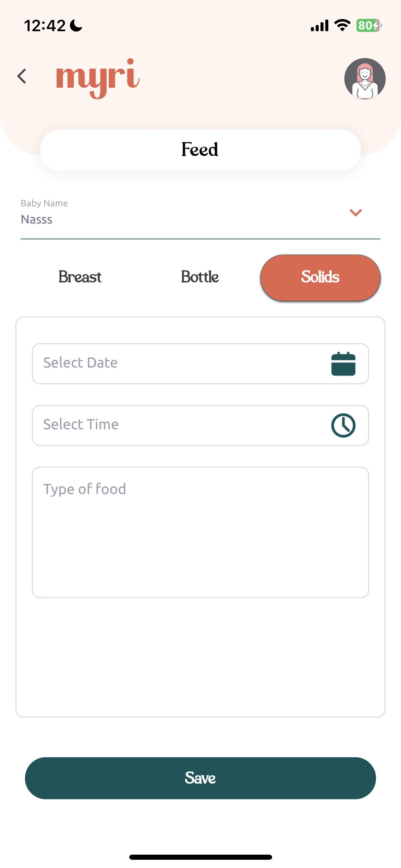This screenshot has height=868, width=401.
Task: Click the clock icon in Select Time
Action: 343,425
